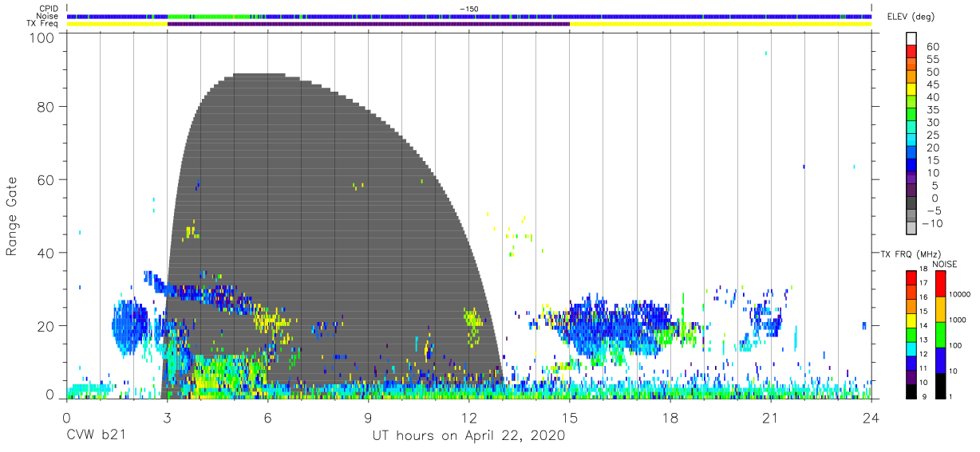Click the x-axis tick label 24

click(871, 417)
